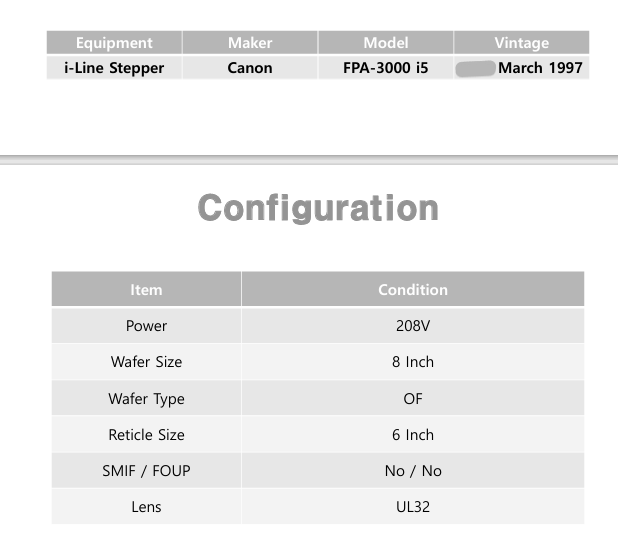Select the Canon maker cell

point(250,68)
